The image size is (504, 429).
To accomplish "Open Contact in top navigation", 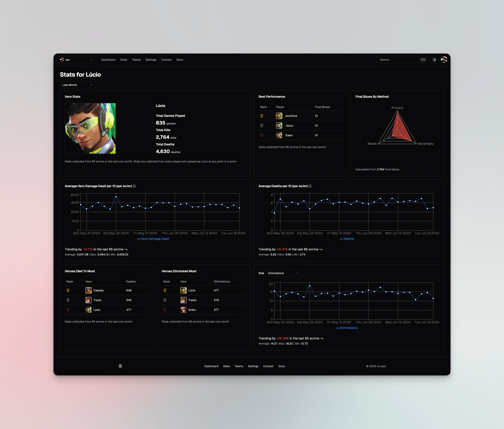I will click(x=166, y=60).
